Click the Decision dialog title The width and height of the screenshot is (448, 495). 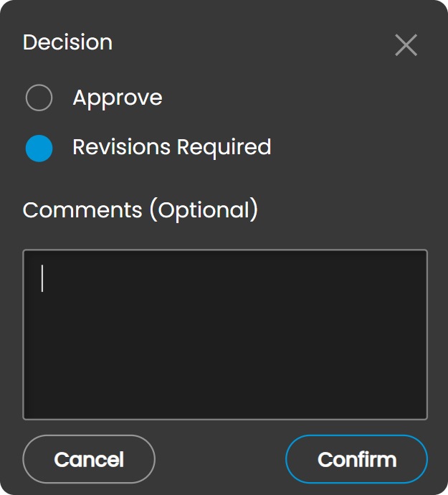tap(67, 42)
